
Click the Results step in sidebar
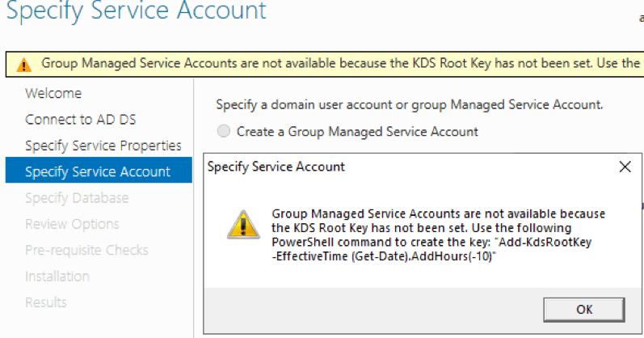pos(46,302)
